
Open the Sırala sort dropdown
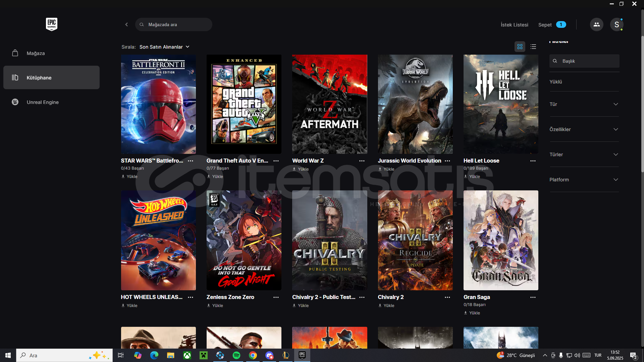[164, 47]
